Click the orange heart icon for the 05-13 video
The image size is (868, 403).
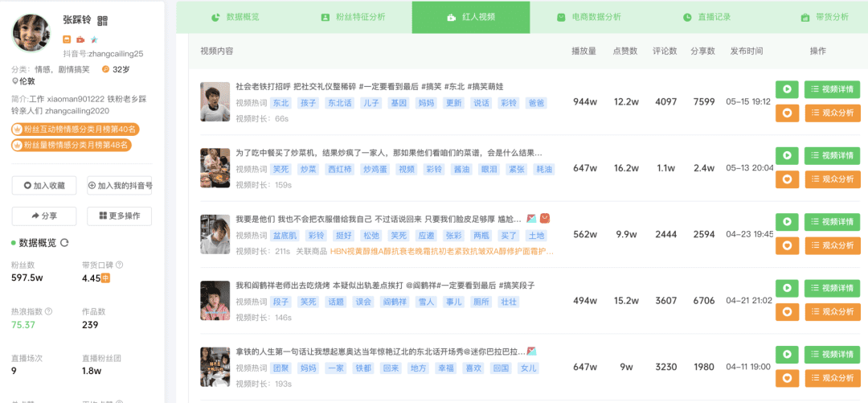(787, 179)
